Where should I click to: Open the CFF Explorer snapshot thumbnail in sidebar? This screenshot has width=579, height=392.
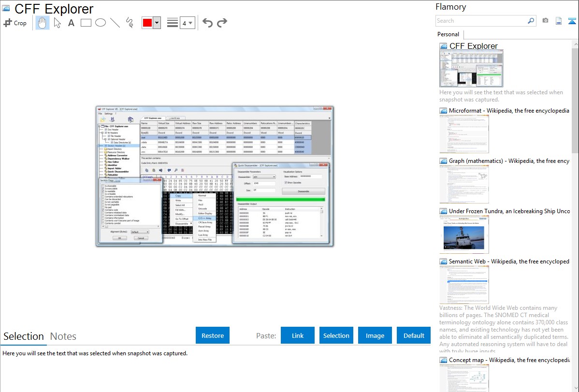tap(471, 69)
